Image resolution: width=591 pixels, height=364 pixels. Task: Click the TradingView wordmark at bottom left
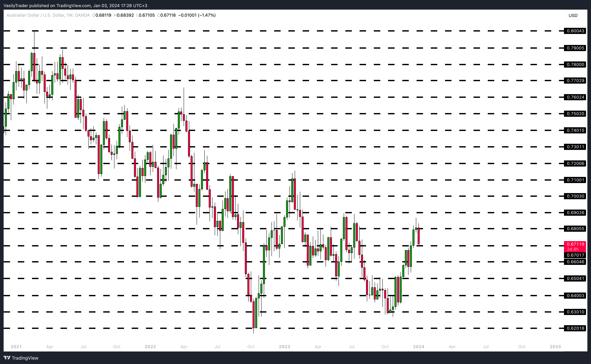[x=25, y=358]
